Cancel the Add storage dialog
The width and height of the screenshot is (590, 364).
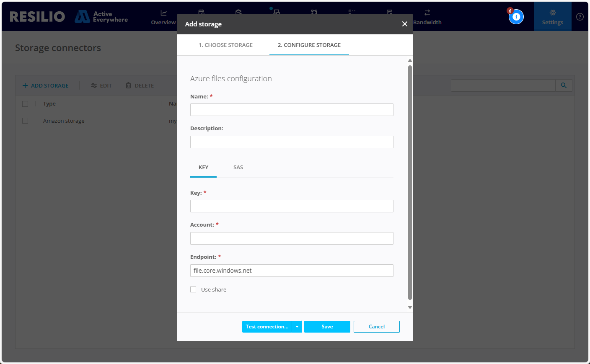376,326
